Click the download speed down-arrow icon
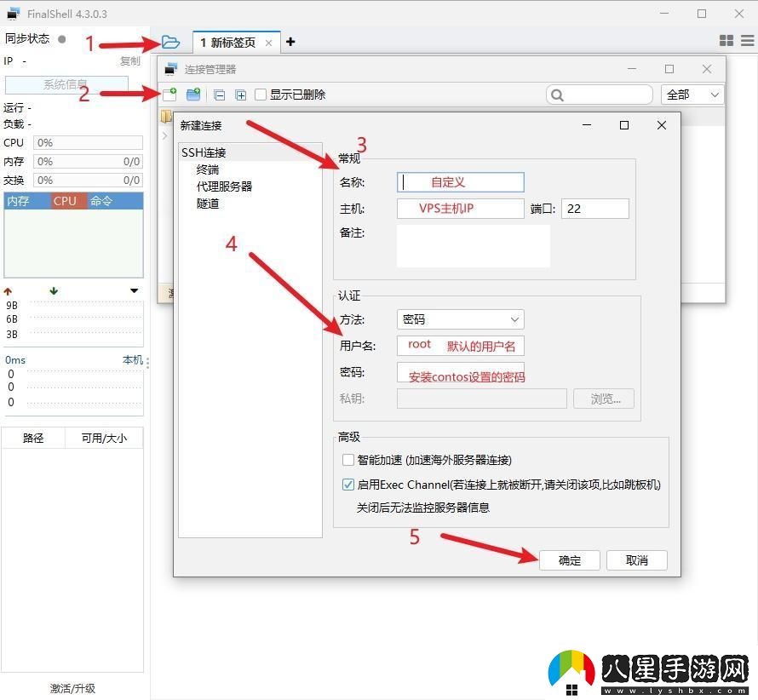The width and height of the screenshot is (758, 700). click(54, 291)
